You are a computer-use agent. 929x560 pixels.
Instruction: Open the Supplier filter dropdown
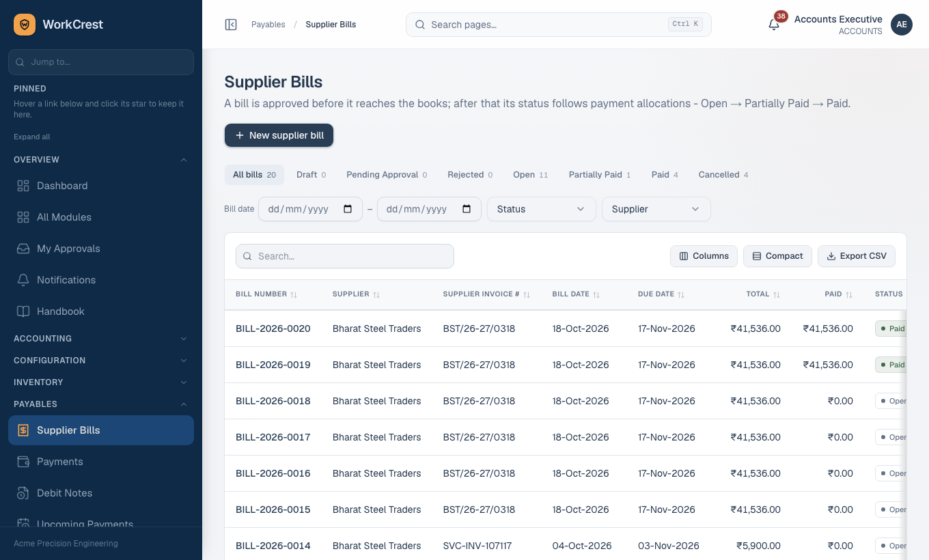656,209
